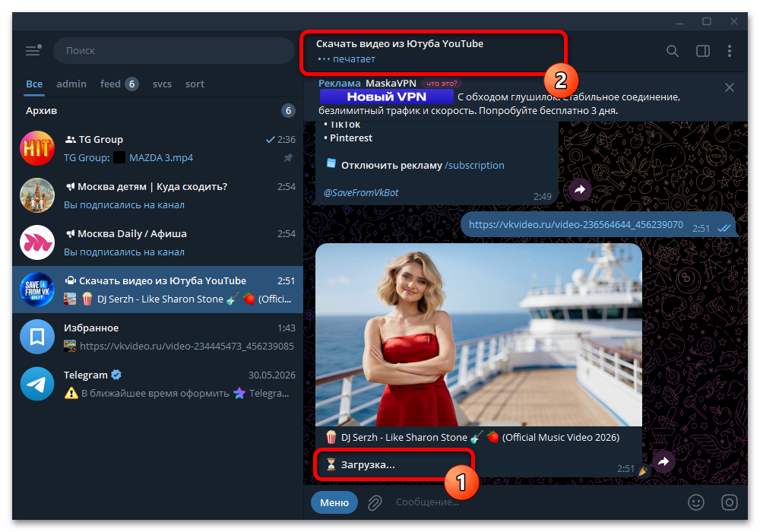Open the @SaveFromVkBot mention link
760x532 pixels.
click(x=360, y=193)
